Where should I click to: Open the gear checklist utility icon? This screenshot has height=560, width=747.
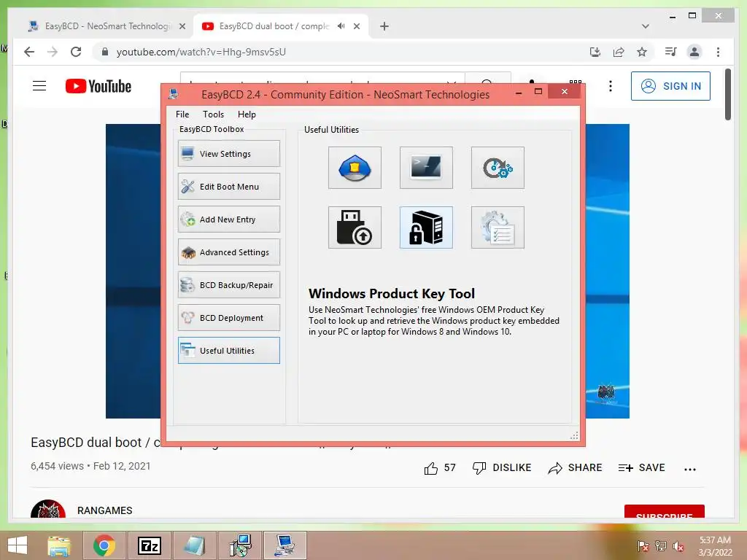click(498, 227)
